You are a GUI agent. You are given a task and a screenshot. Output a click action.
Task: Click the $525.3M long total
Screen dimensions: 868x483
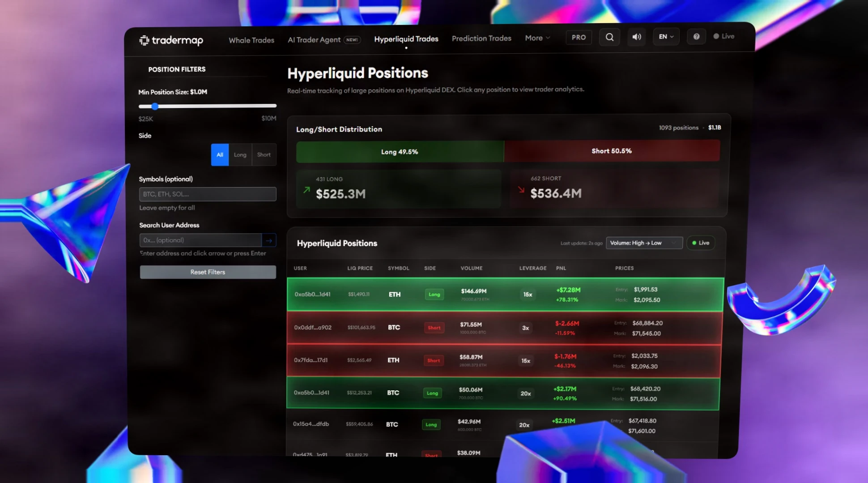tap(341, 194)
